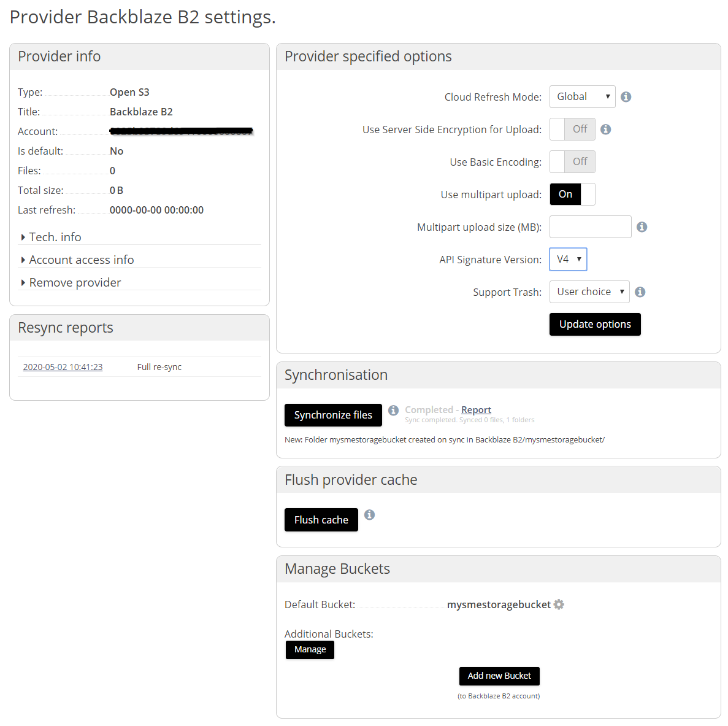Open resync report 2020-05-02 10:41:23
Image resolution: width=728 pixels, height=726 pixels.
coord(63,367)
